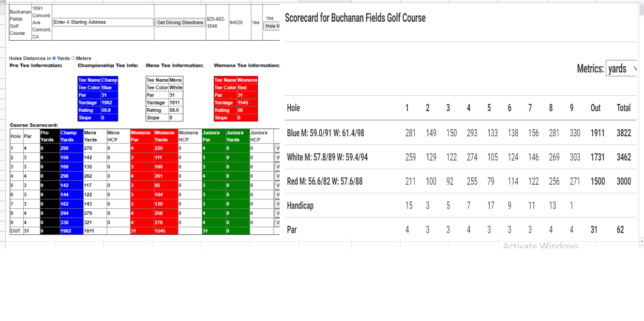Click the White hole 4 yardage 274
Screen dimensions: 644x321
(x=472, y=157)
